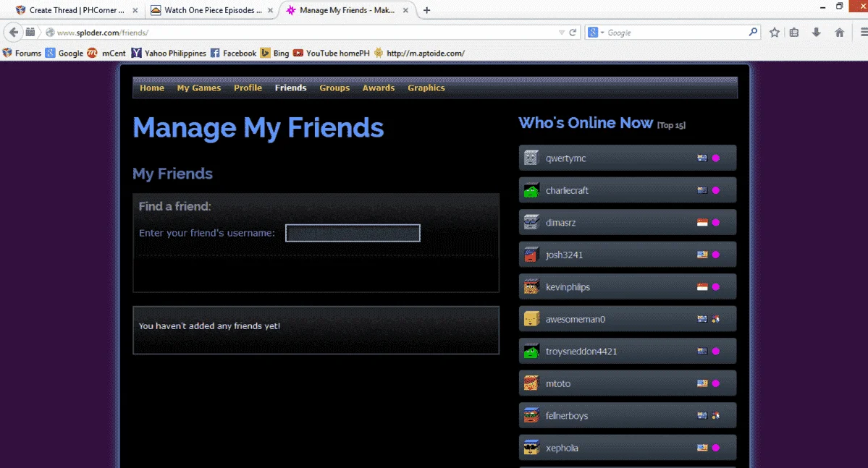
Task: Open the Friends menu item
Action: tap(290, 88)
